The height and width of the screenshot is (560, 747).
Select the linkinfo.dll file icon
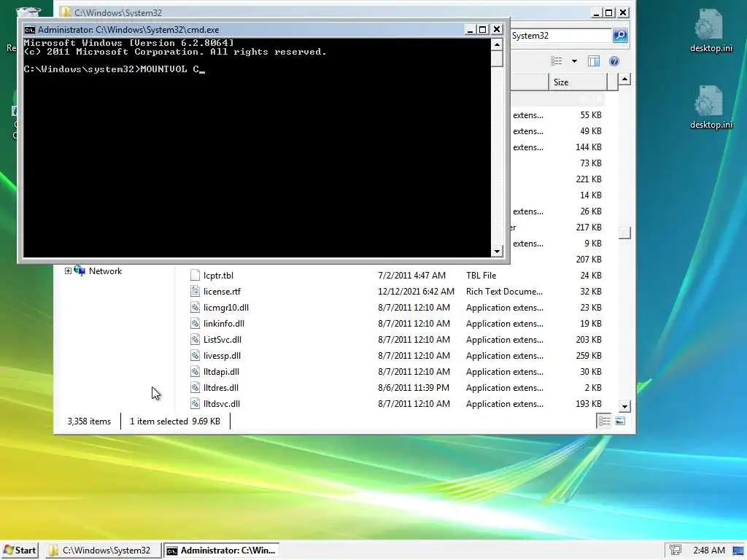point(194,323)
